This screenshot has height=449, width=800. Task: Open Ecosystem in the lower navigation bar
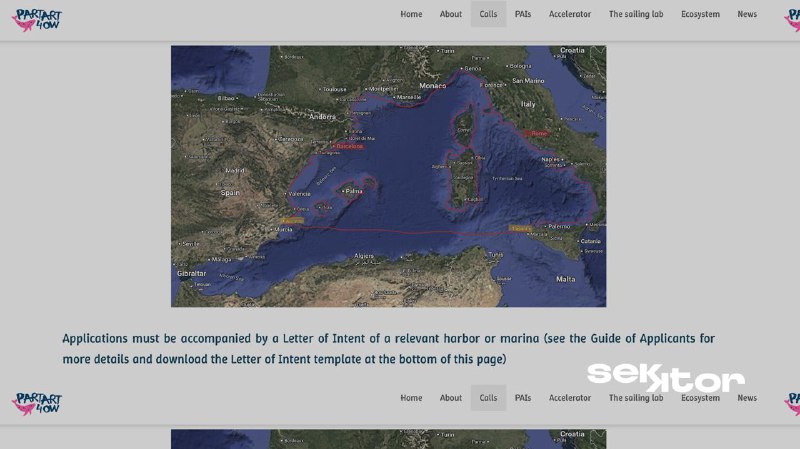[700, 398]
